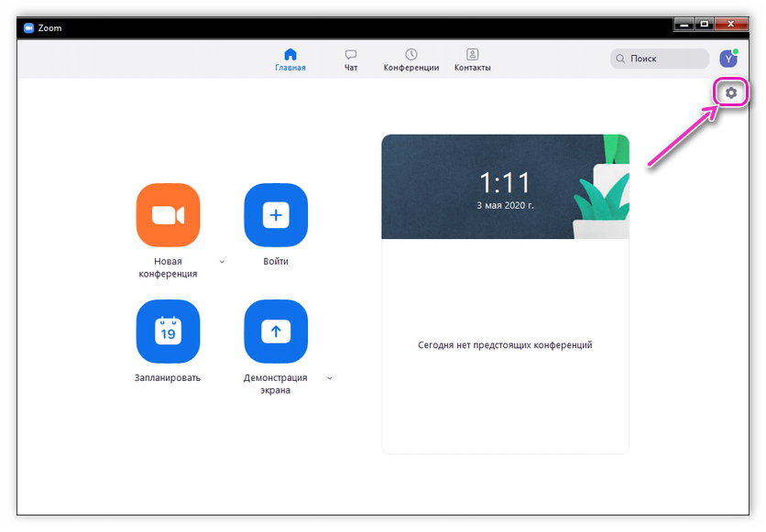
Task: Expand the Новая конференция dropdown arrow
Action: click(222, 262)
